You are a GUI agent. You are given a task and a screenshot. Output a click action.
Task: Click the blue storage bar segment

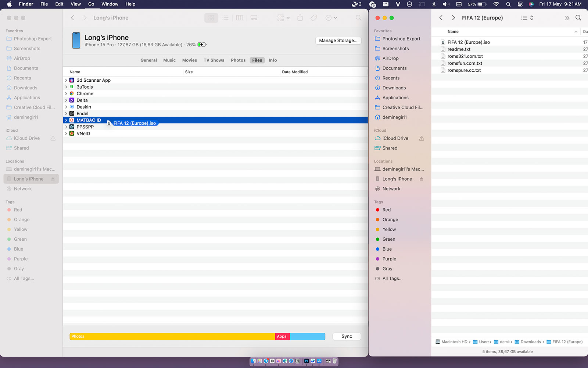(x=308, y=336)
